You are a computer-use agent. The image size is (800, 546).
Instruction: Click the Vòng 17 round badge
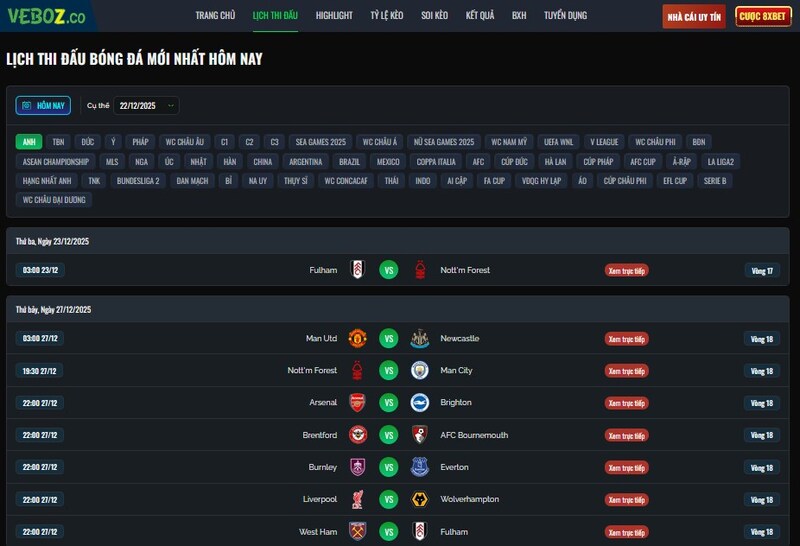coord(762,270)
